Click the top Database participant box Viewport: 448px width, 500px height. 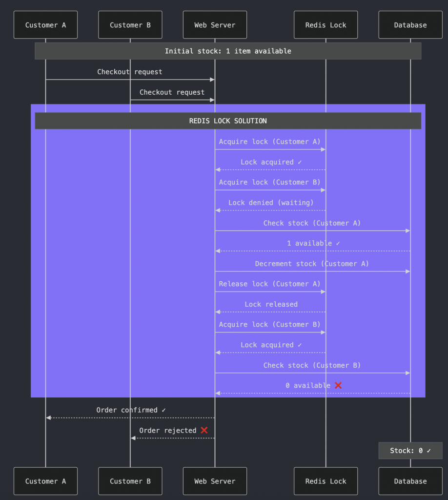[410, 25]
